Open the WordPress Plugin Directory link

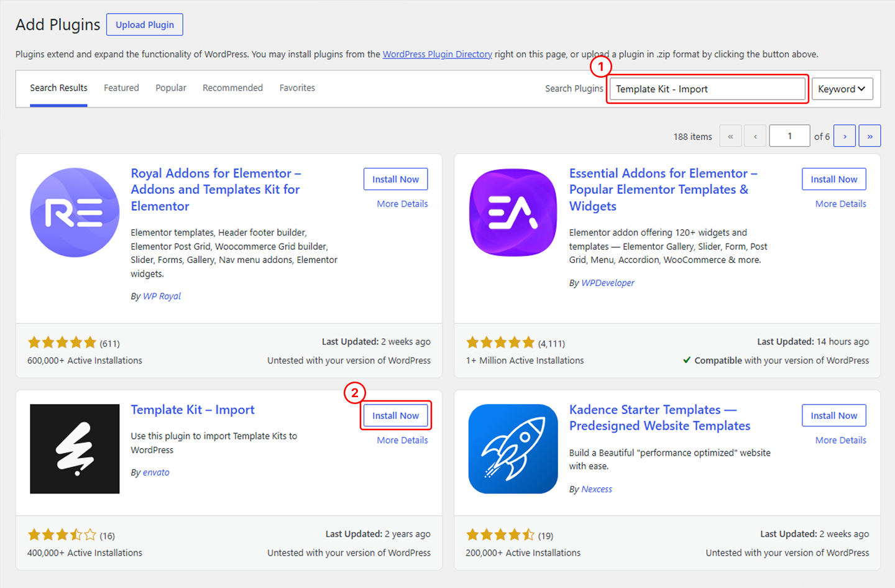click(438, 54)
